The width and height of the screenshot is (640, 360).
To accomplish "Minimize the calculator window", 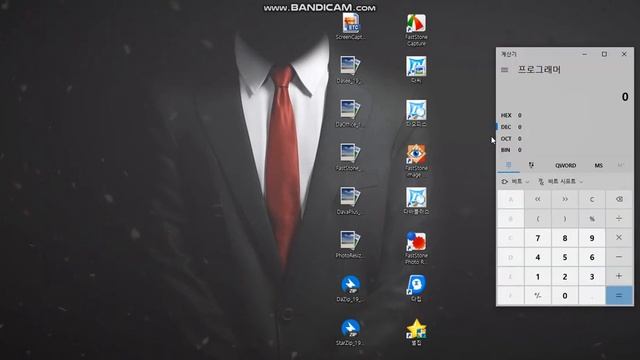I will coord(584,54).
